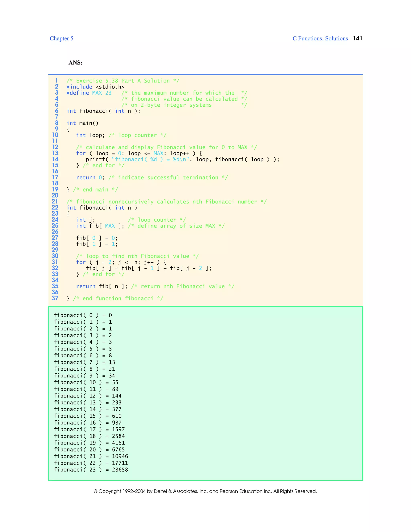Click the Deitel copyright notice footer
The image size is (411, 532).
205,491
